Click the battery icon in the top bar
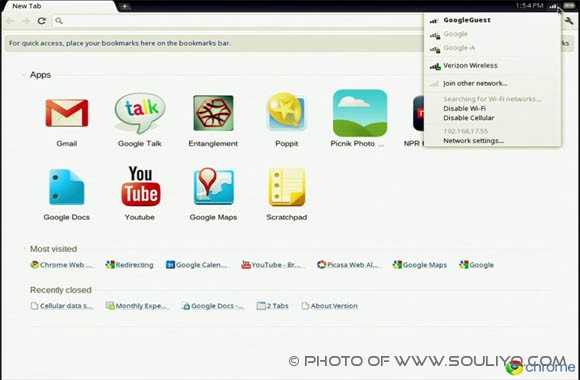The image size is (580, 380). (569, 6)
